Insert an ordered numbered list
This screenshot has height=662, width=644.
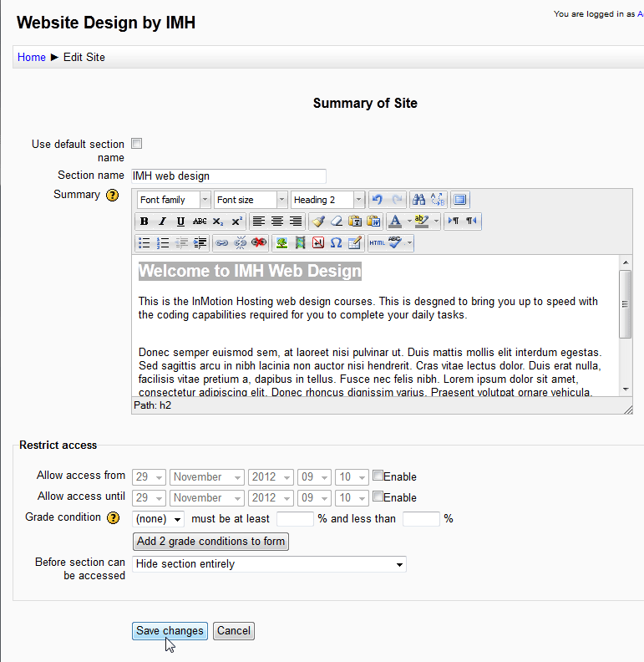(163, 242)
